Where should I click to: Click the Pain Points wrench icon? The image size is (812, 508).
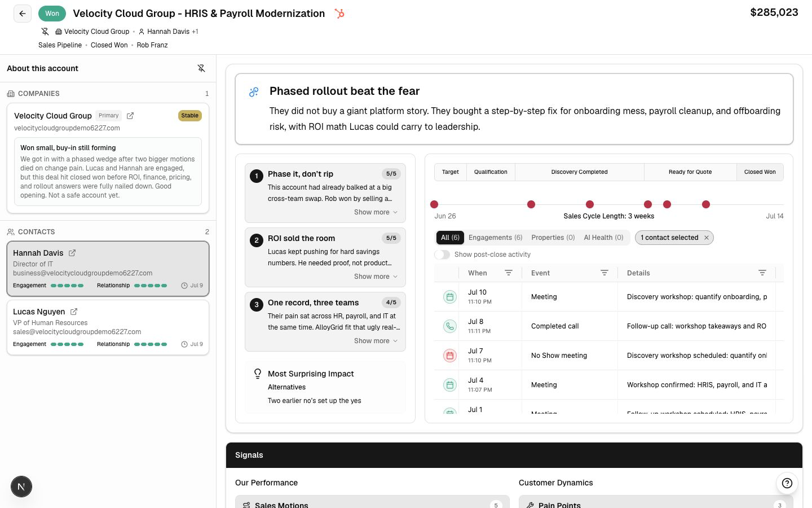pyautogui.click(x=530, y=505)
